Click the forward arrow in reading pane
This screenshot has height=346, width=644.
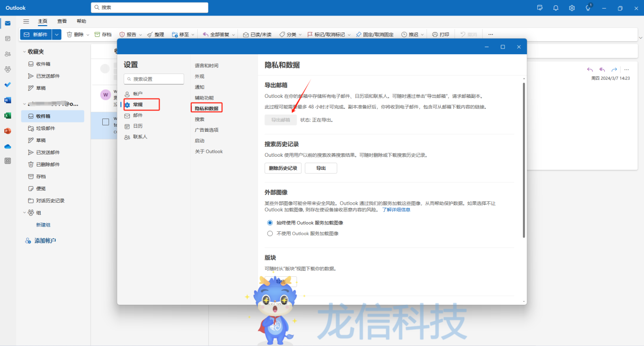pos(614,70)
